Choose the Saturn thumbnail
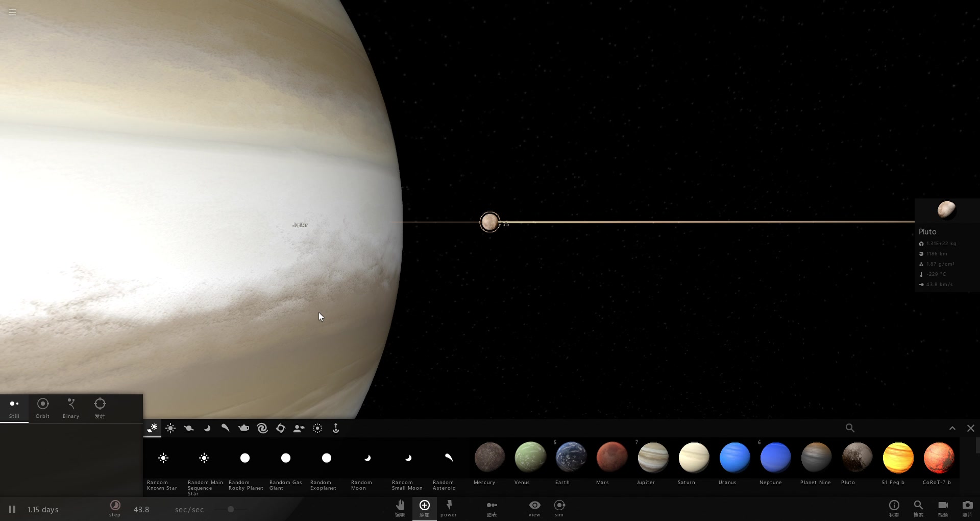The height and width of the screenshot is (521, 980). (x=694, y=457)
